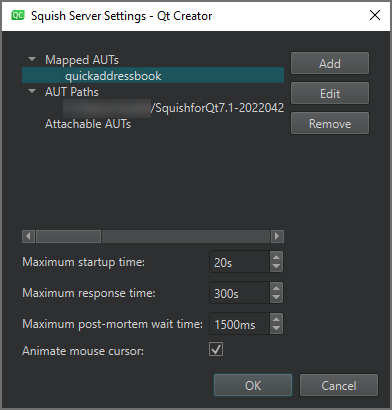Viewport: 392px width, 410px height.
Task: Click the Add button
Action: pyautogui.click(x=330, y=63)
